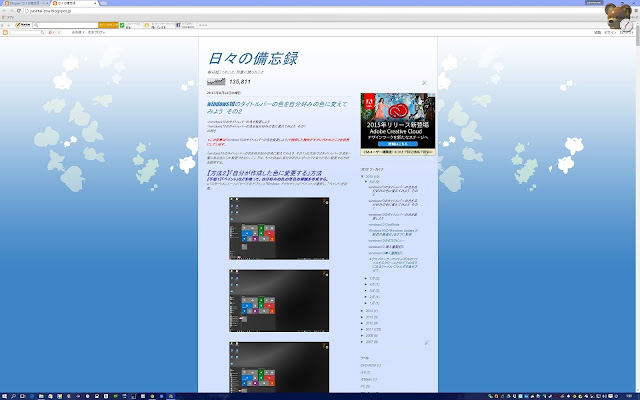Screen dimensions: 640x400
Task: Open the blog title 日々の備忘録
Action: 253,58
